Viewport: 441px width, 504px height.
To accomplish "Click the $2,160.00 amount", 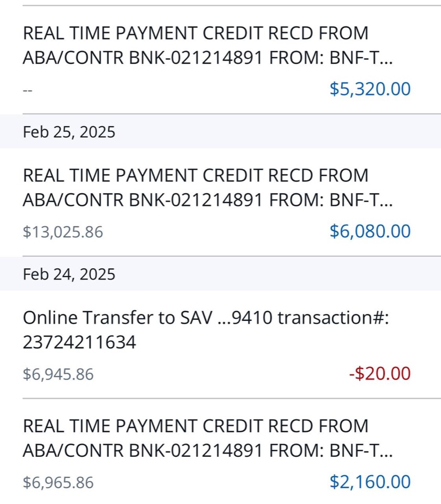I will 370,482.
